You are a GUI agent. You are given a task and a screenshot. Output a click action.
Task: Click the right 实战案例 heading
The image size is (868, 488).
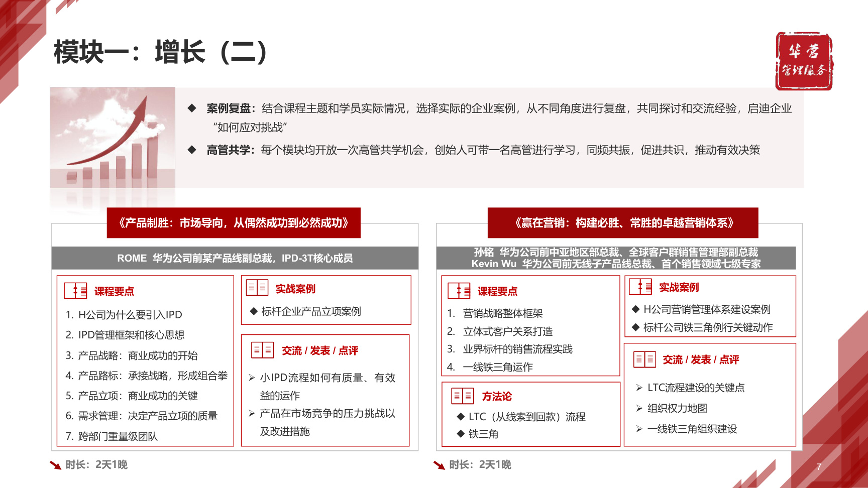click(679, 287)
